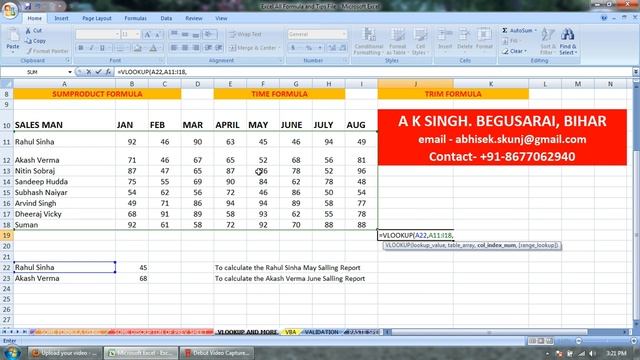Click the Fill command icon

click(x=510, y=41)
